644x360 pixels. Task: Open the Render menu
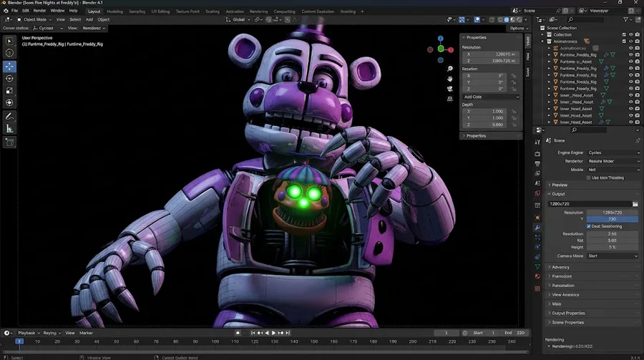click(x=39, y=11)
